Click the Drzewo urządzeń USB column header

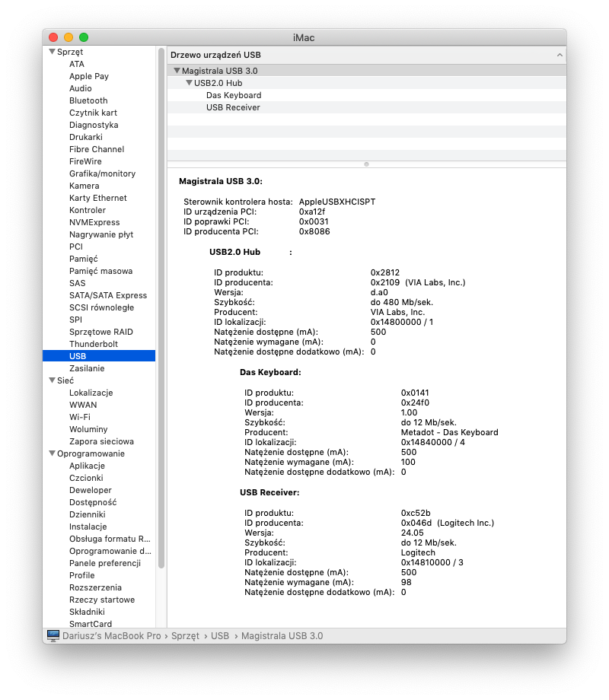216,56
